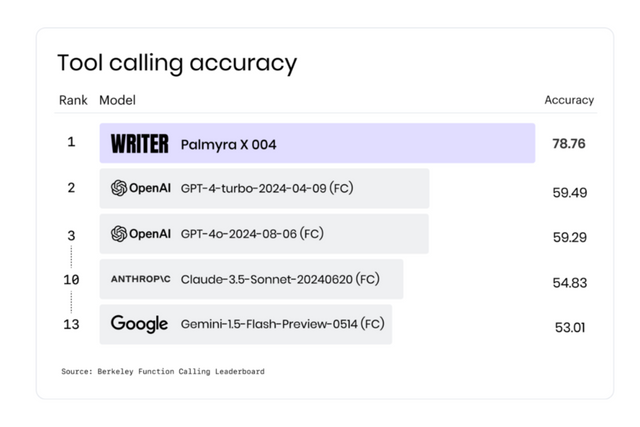
Task: Click the Tool calling accuracy title
Action: click(177, 63)
